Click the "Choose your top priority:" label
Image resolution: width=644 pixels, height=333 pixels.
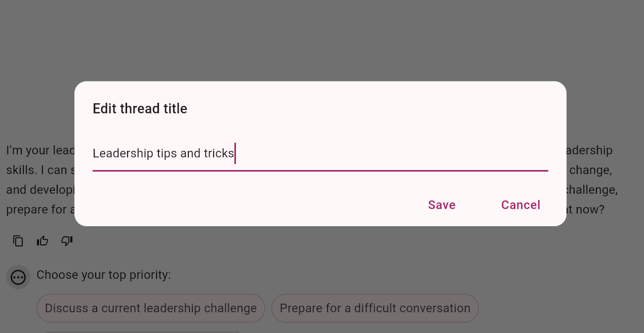pyautogui.click(x=104, y=275)
